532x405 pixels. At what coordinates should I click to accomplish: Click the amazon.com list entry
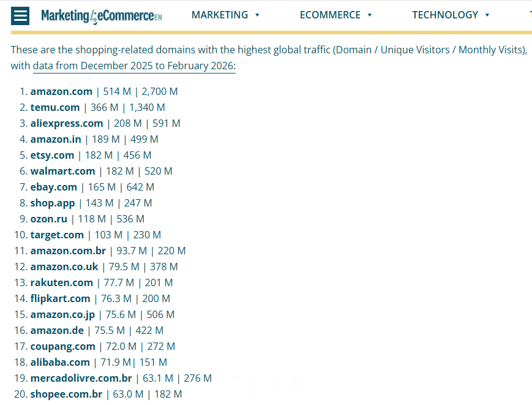(104, 92)
